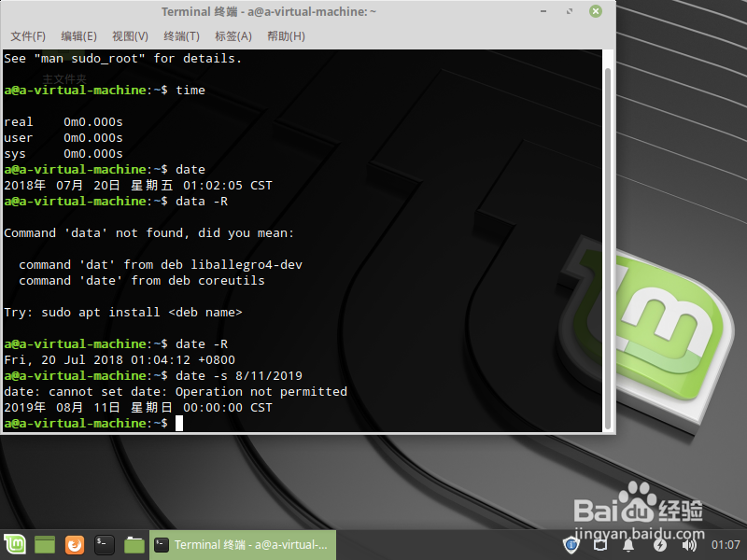
Task: Open the notification bell in system tray
Action: 628,545
